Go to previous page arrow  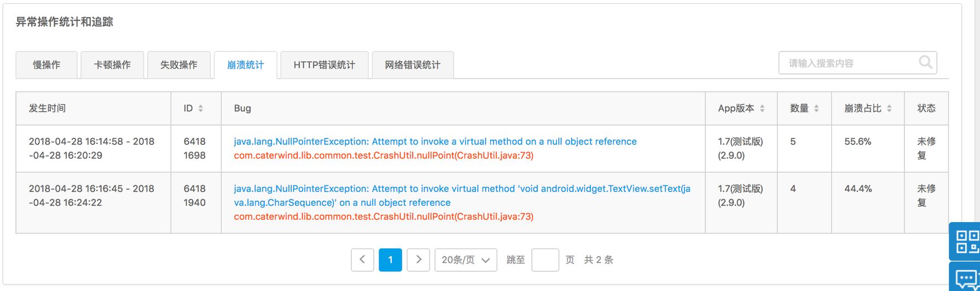coord(362,260)
